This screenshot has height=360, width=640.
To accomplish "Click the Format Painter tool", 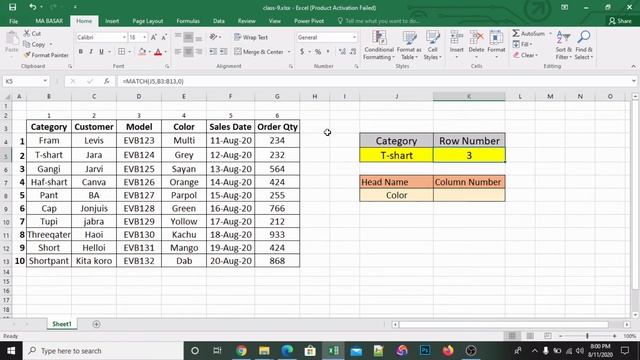I will point(46,55).
